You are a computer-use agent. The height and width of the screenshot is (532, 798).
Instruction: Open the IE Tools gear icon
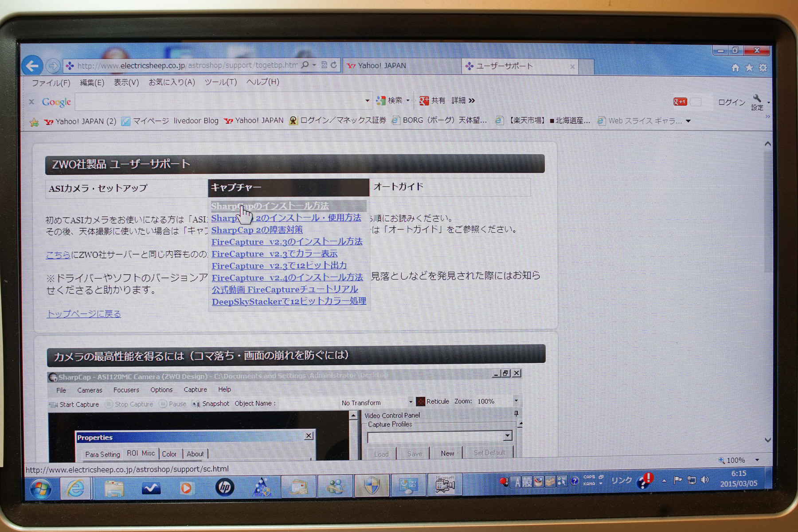pyautogui.click(x=763, y=68)
